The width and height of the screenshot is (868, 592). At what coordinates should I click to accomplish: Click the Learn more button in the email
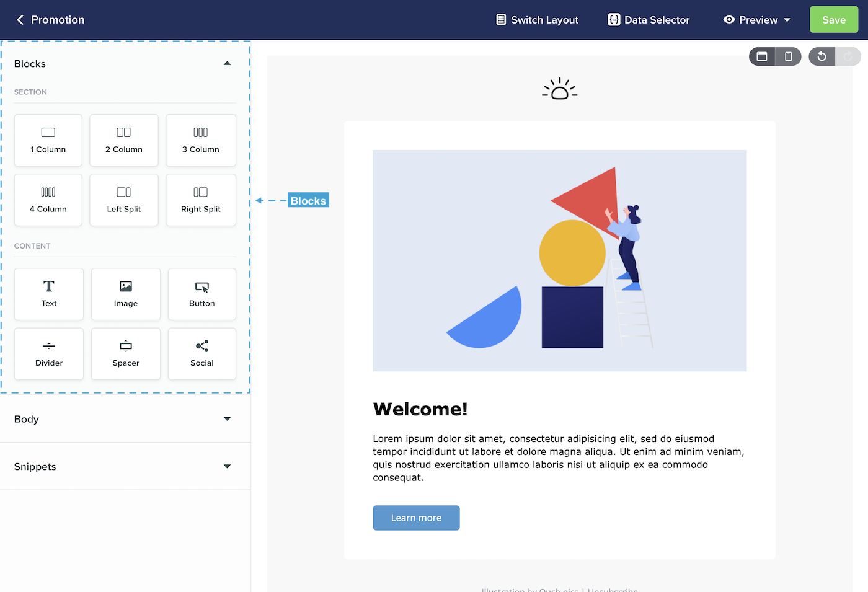416,518
